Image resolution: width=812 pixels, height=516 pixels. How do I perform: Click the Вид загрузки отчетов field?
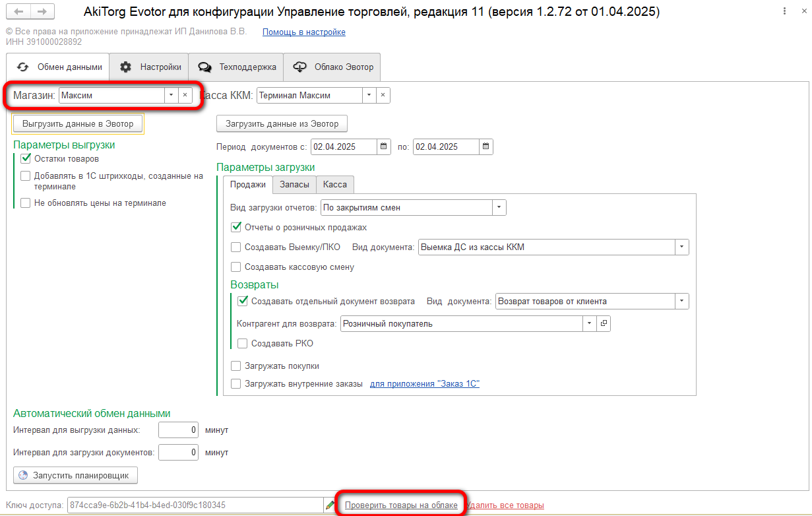406,207
